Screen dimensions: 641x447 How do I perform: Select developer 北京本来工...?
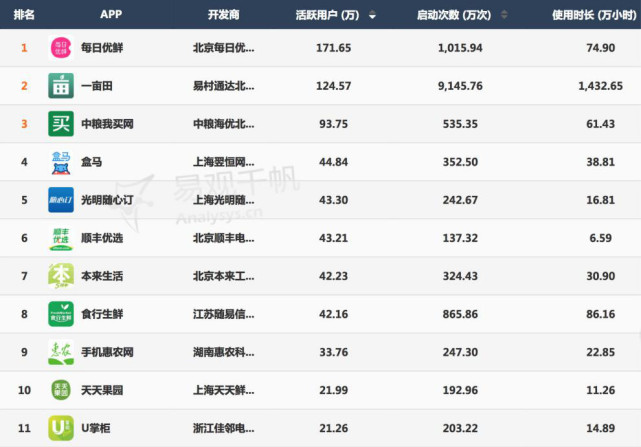(224, 276)
